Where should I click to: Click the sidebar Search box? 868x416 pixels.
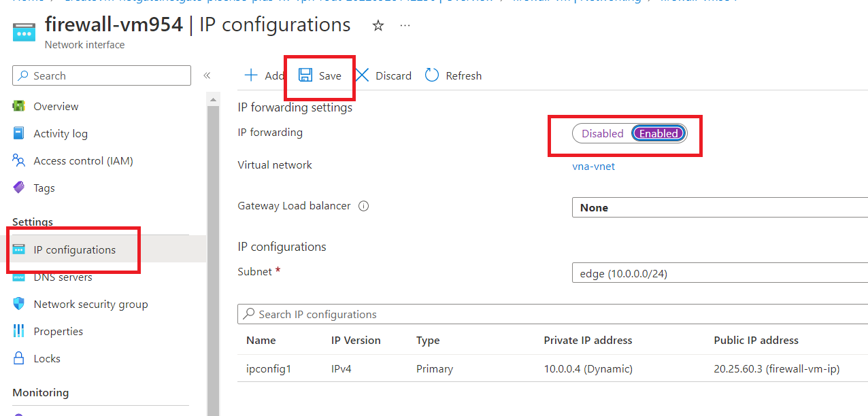point(102,76)
